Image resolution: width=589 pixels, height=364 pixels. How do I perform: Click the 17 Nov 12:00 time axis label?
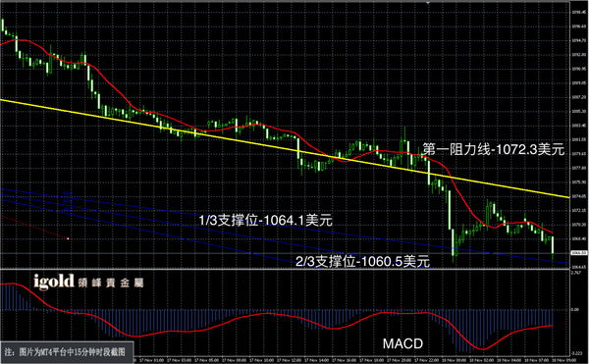291,360
